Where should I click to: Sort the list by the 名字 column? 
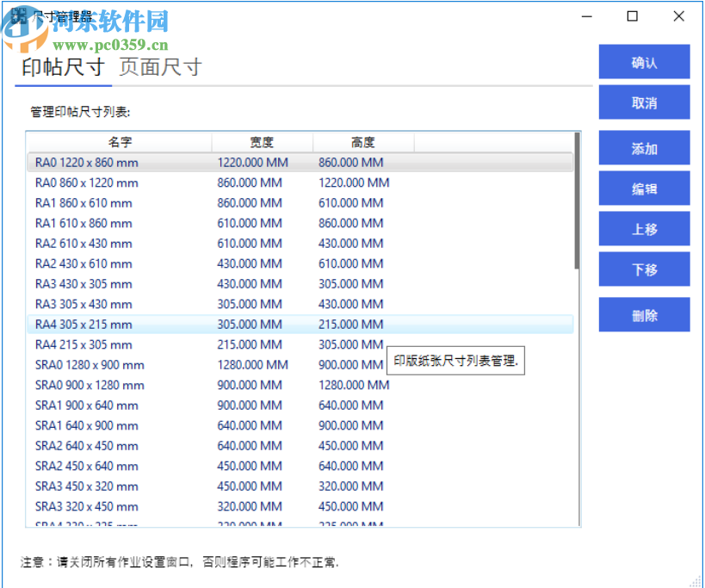116,142
